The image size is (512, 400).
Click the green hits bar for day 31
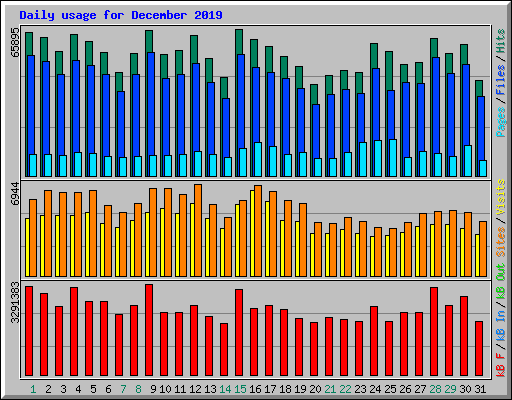479,88
